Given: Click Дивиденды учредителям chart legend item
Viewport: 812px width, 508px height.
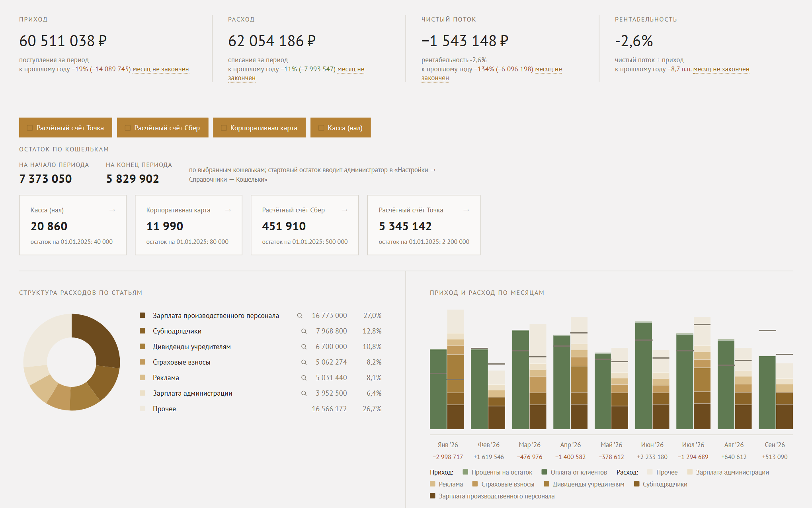Looking at the screenshot, I should 584,484.
